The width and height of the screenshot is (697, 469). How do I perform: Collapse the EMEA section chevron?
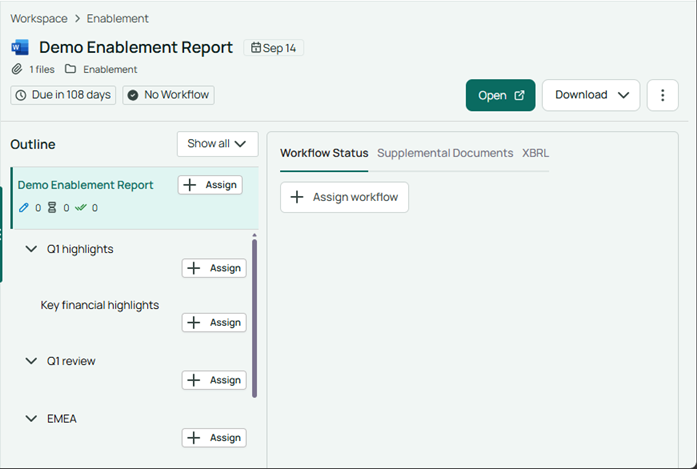31,419
